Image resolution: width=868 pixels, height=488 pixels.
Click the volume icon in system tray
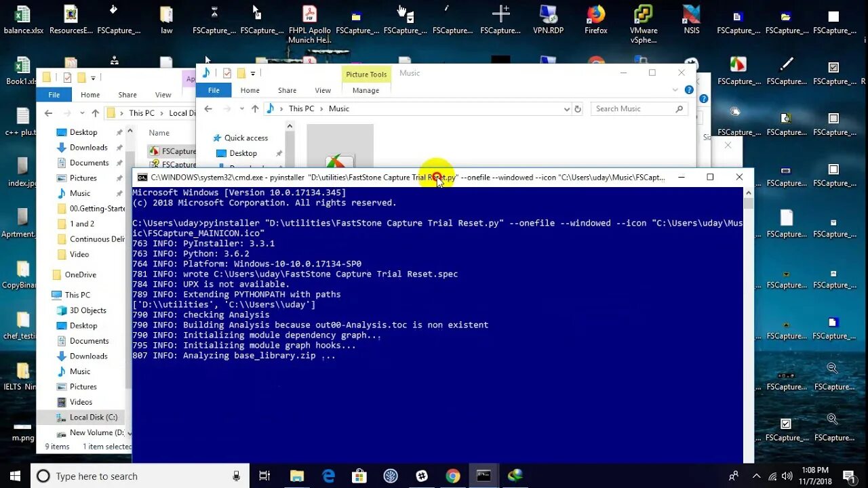click(x=787, y=476)
